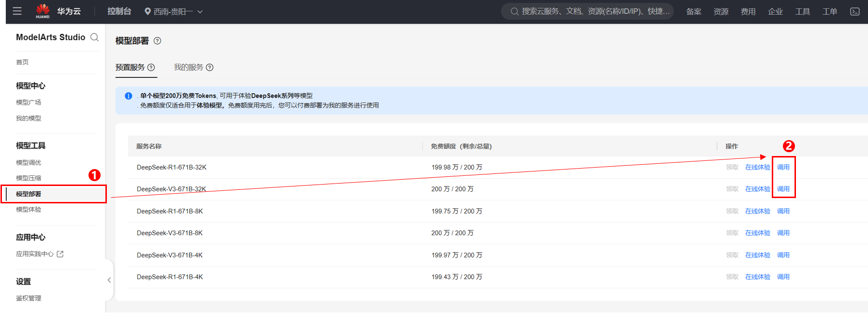Click 领取 for DeepSeek-R1-671B-4K
The image size is (868, 314).
[732, 277]
